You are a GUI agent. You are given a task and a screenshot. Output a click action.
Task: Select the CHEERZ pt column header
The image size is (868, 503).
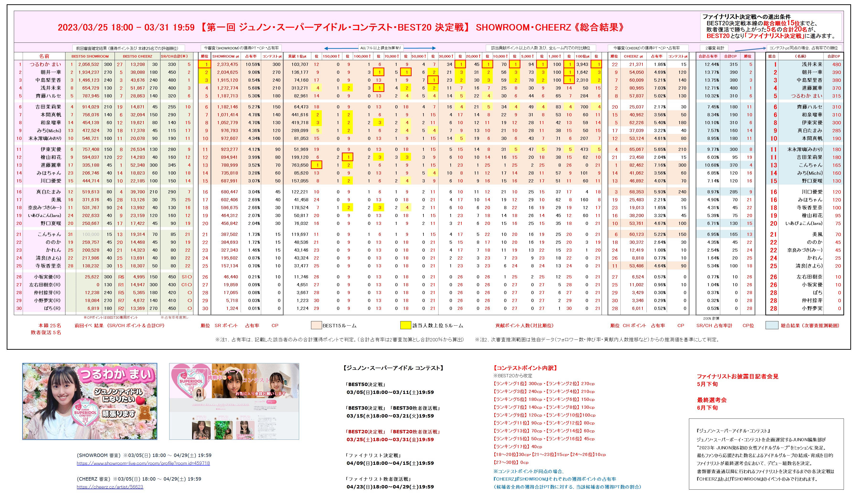pyautogui.click(x=633, y=56)
